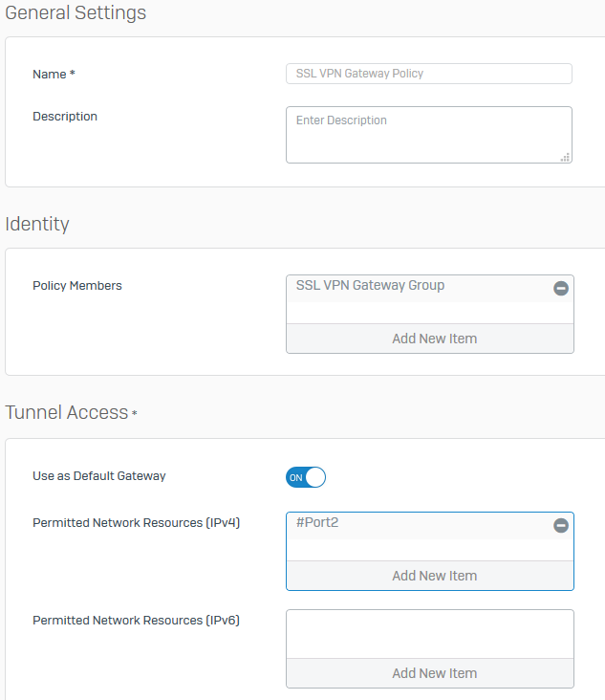Screen dimensions: 605x700
Task: Click the Policy Members label
Action: tap(77, 285)
